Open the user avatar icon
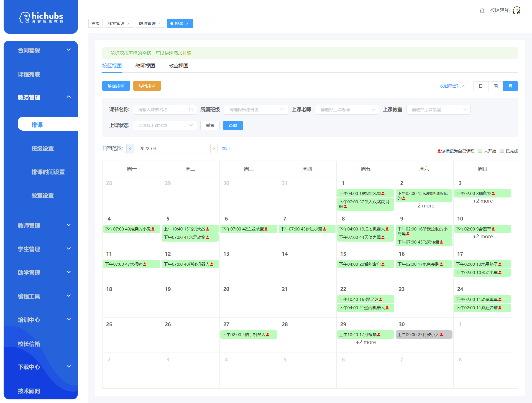The image size is (532, 403). tap(516, 11)
